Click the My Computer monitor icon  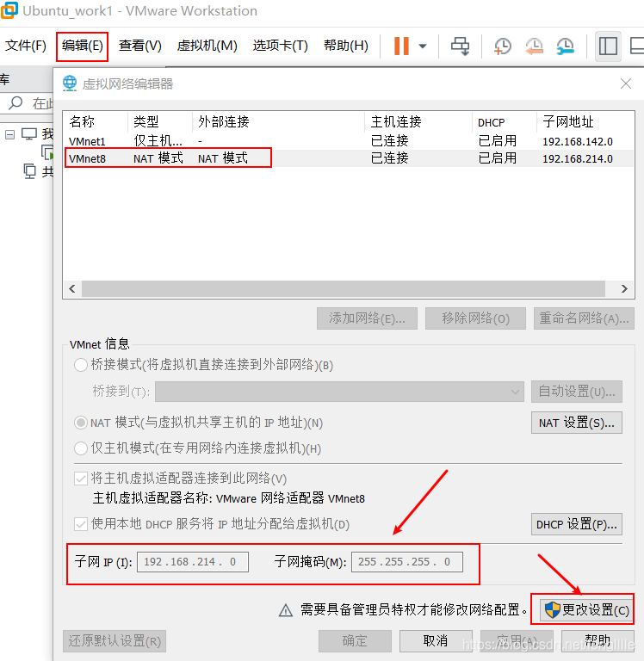(x=29, y=134)
